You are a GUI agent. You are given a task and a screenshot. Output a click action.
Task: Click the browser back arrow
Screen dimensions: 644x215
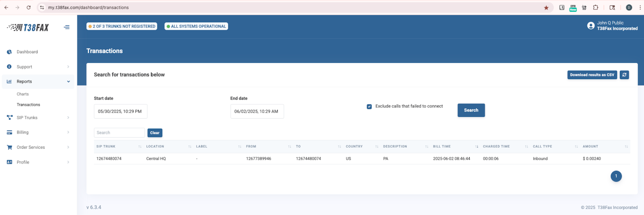tap(6, 7)
